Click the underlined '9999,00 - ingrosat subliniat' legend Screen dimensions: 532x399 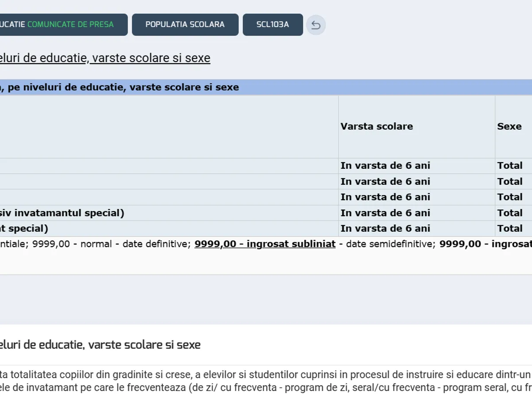point(265,244)
